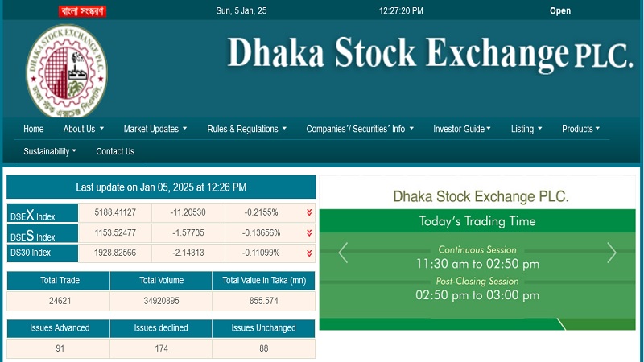644x362 pixels.
Task: Advance slider using right carousel arrow
Action: (611, 253)
